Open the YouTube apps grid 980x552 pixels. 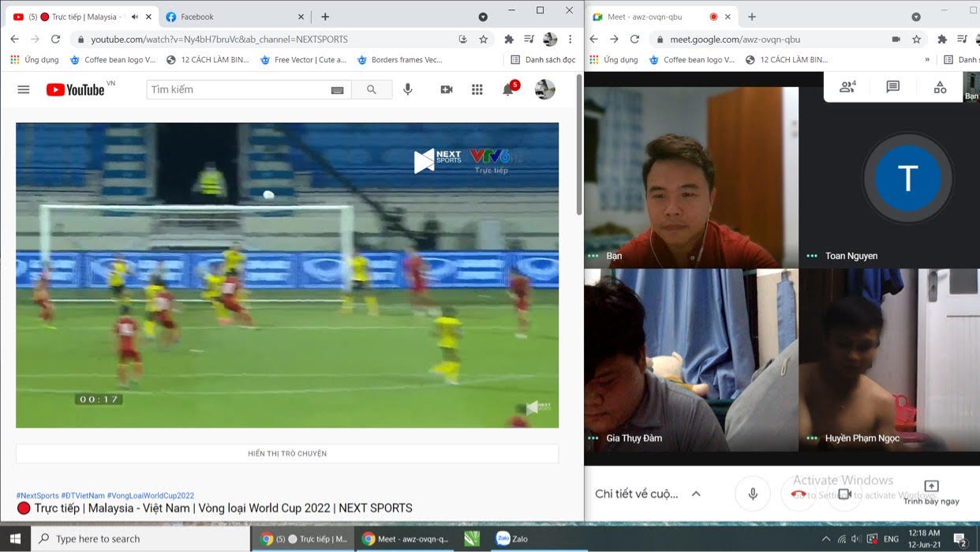477,90
